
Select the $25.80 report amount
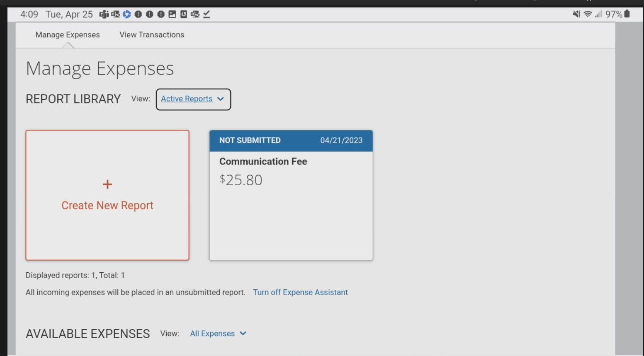point(241,180)
